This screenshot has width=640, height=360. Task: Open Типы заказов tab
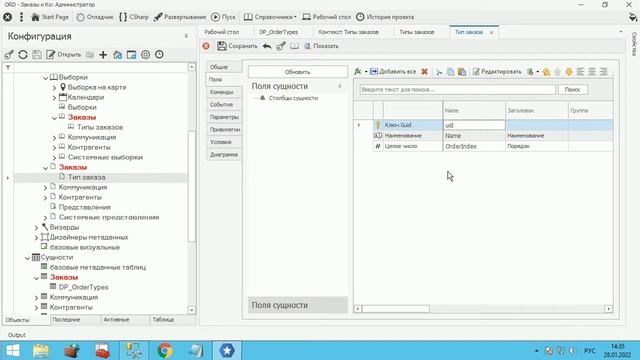pyautogui.click(x=417, y=32)
